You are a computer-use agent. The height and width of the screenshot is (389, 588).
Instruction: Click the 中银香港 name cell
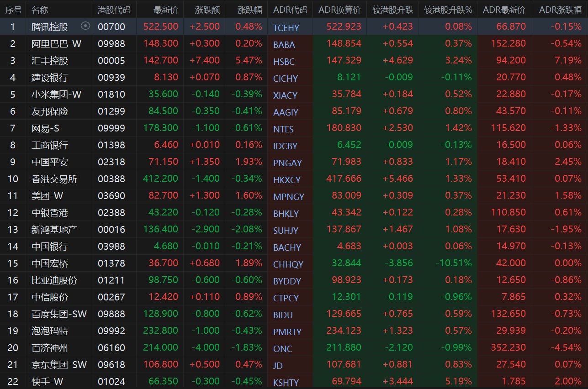[50, 213]
